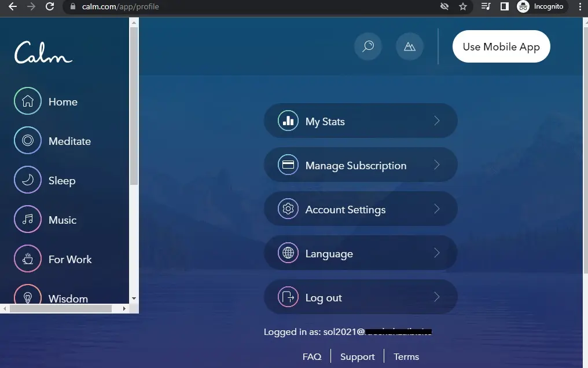Viewport: 588px width, 368px height.
Task: Click the My Stats bar chart icon
Action: coord(288,121)
